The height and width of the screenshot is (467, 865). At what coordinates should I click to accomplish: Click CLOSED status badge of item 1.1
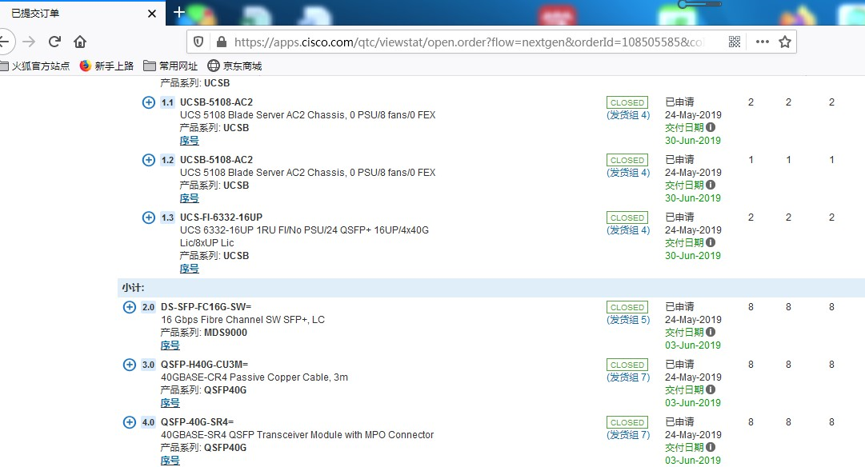pos(627,103)
